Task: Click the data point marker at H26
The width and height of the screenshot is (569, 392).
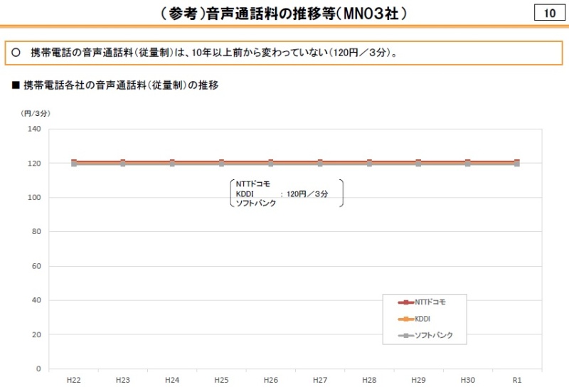Action: tap(271, 163)
